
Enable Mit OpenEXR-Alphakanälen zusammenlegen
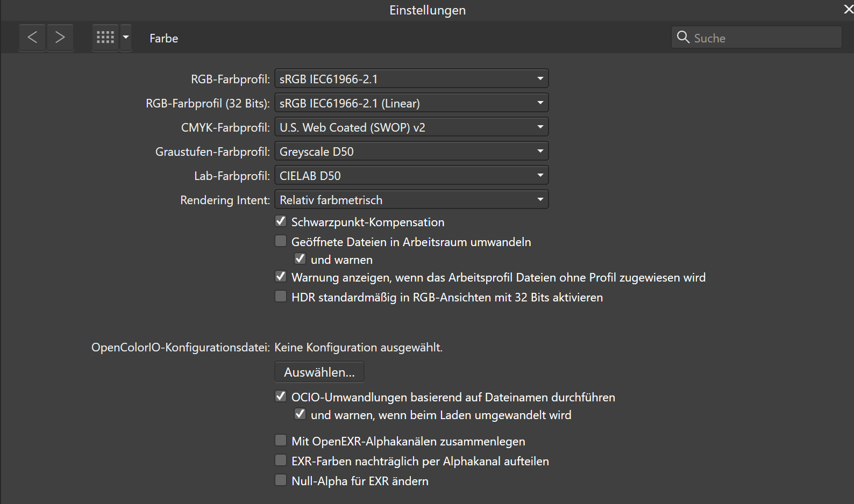point(281,441)
